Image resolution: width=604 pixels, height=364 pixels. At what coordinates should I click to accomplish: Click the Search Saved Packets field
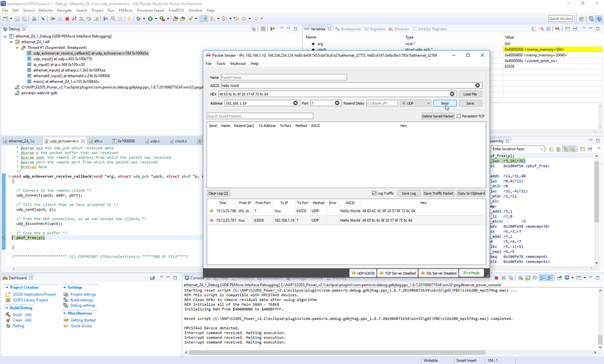[x=260, y=116]
